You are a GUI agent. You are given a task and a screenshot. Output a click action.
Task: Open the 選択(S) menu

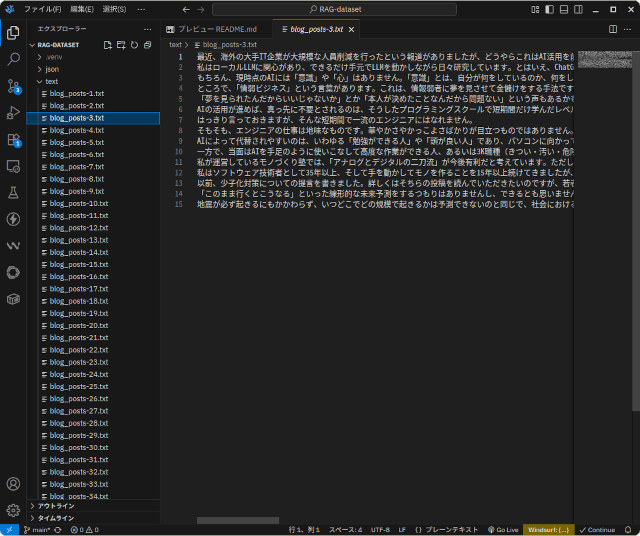click(x=114, y=9)
